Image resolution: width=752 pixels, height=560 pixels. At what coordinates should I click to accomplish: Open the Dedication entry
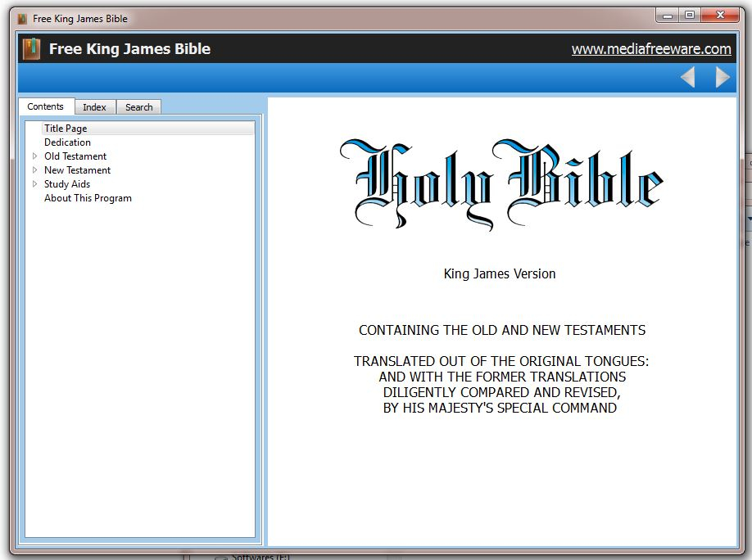pyautogui.click(x=67, y=142)
